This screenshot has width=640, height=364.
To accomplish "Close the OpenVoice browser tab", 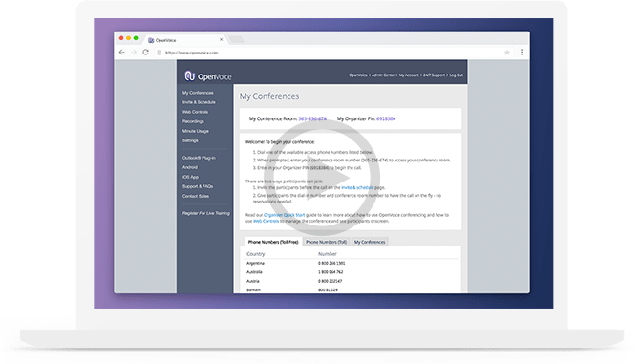I will pos(221,39).
